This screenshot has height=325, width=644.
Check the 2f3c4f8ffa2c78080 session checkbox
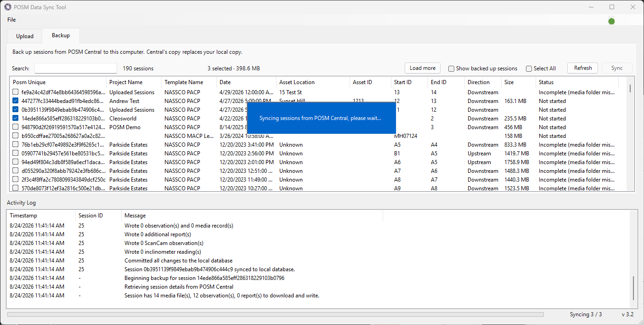coord(16,179)
